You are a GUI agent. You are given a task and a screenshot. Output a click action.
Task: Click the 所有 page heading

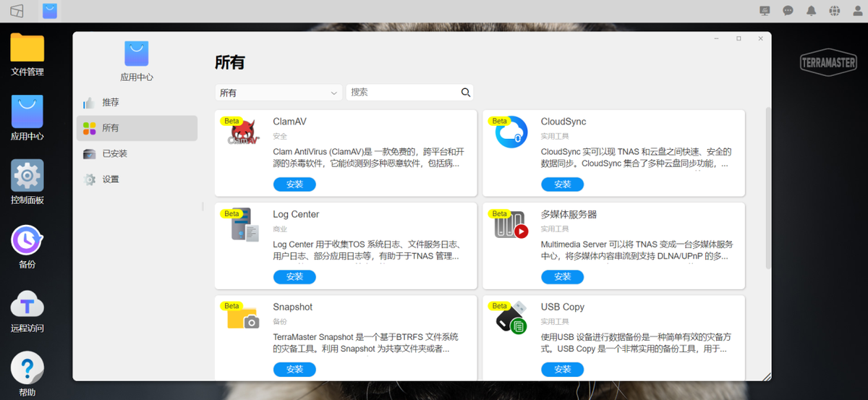pyautogui.click(x=230, y=62)
